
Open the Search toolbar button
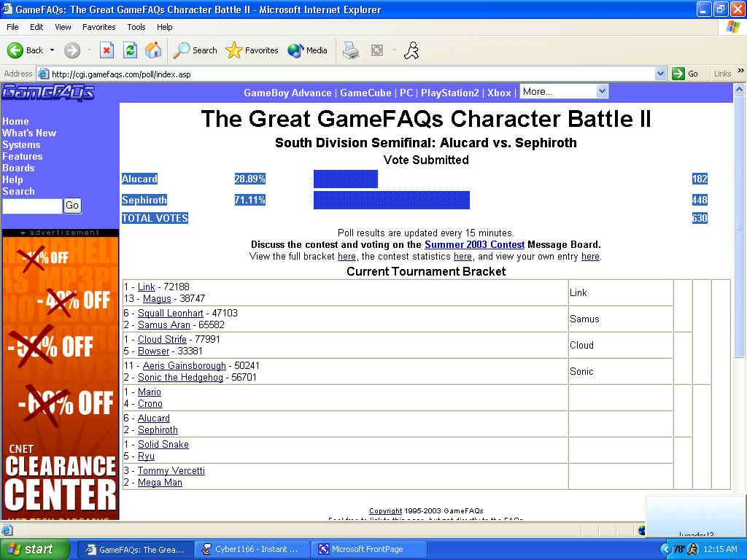tap(195, 50)
